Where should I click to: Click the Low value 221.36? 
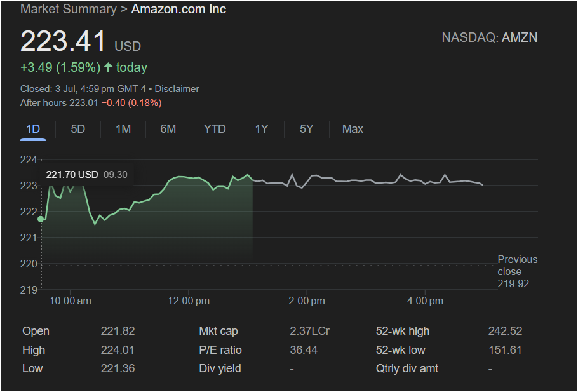(118, 368)
